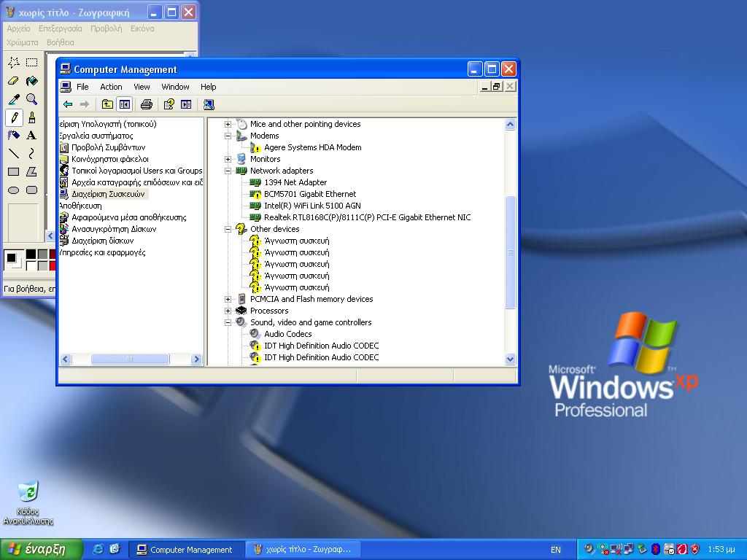
Task: Select the 1394 Net Adapter entry
Action: (295, 182)
